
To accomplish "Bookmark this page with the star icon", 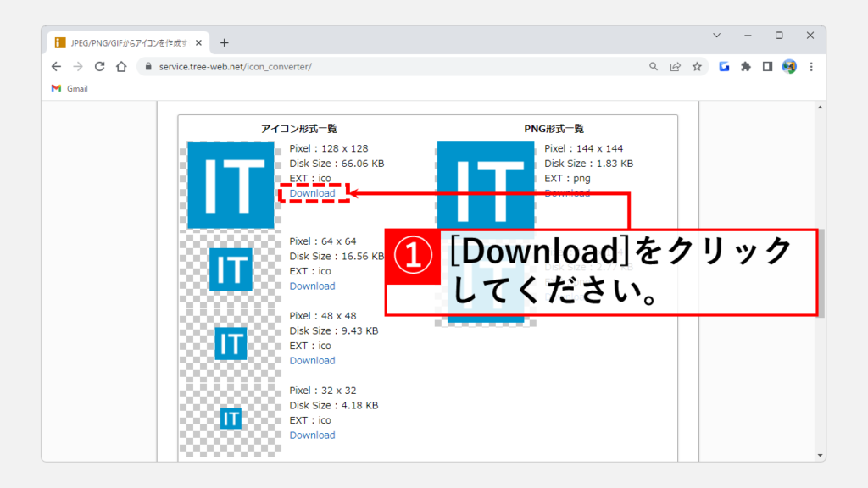I will (697, 67).
